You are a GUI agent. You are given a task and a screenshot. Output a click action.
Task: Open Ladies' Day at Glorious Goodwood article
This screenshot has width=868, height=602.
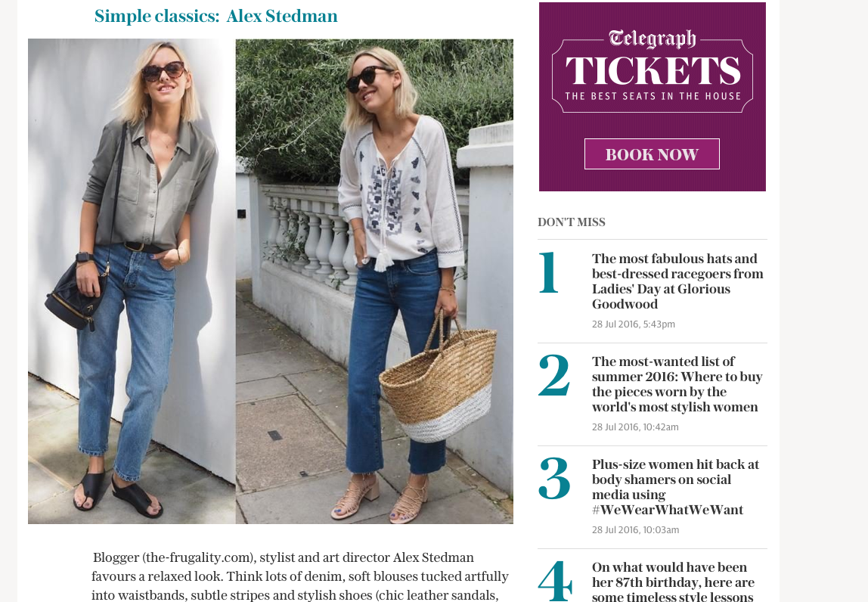click(677, 281)
